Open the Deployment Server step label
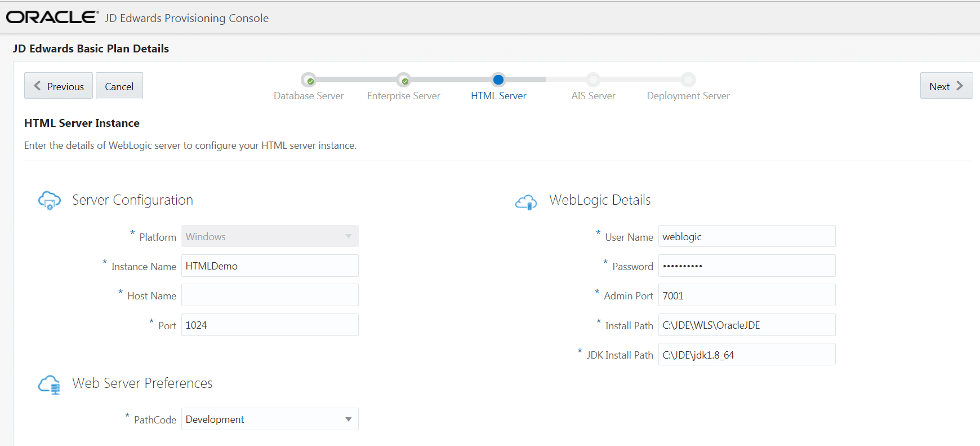This screenshot has height=446, width=980. pos(688,96)
